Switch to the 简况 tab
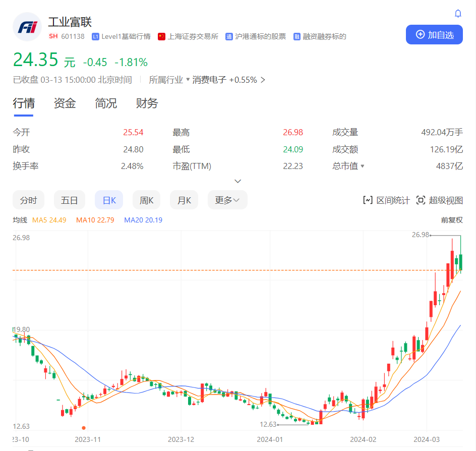Image resolution: width=476 pixels, height=451 pixels. click(106, 103)
